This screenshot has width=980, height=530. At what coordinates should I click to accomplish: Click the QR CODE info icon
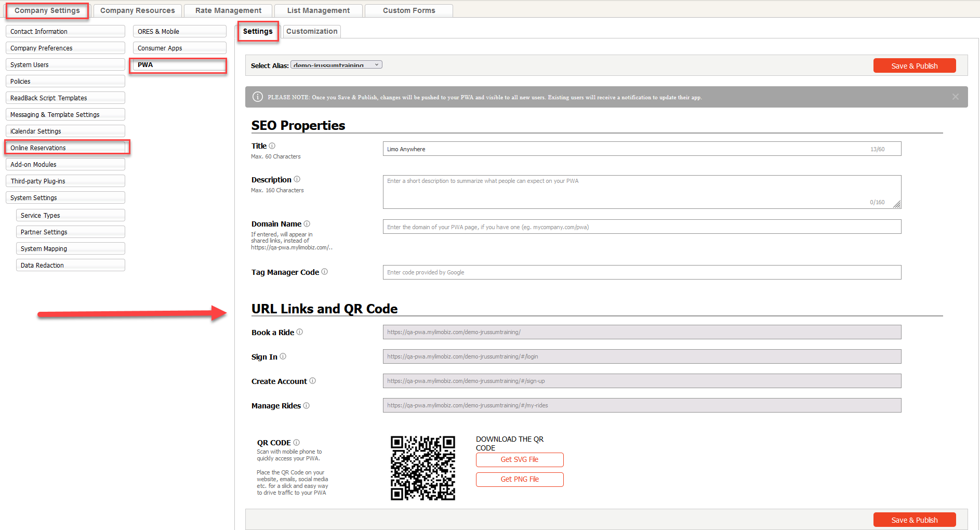point(296,443)
